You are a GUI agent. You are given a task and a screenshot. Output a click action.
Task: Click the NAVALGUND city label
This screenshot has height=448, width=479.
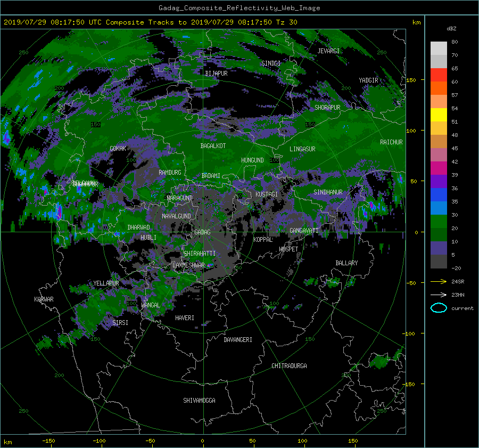176,216
